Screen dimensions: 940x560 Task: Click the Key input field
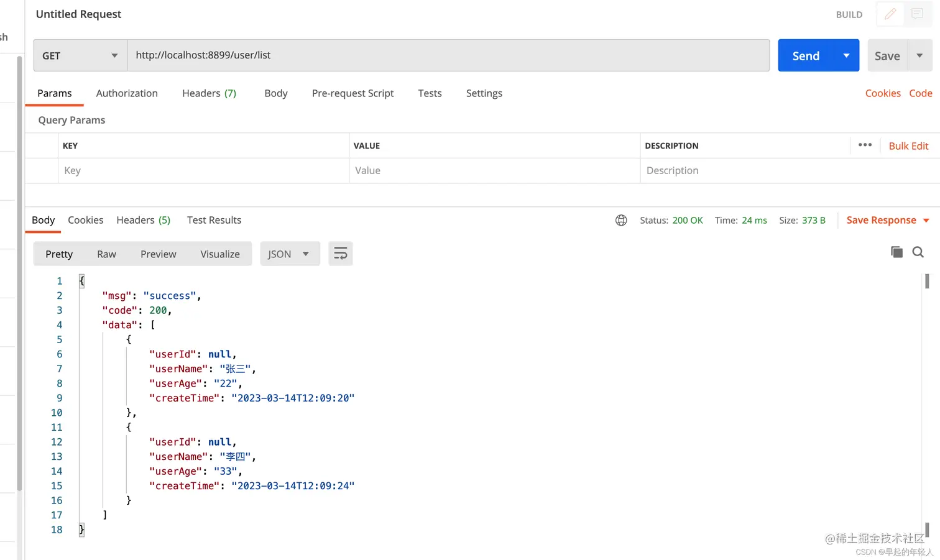[203, 170]
